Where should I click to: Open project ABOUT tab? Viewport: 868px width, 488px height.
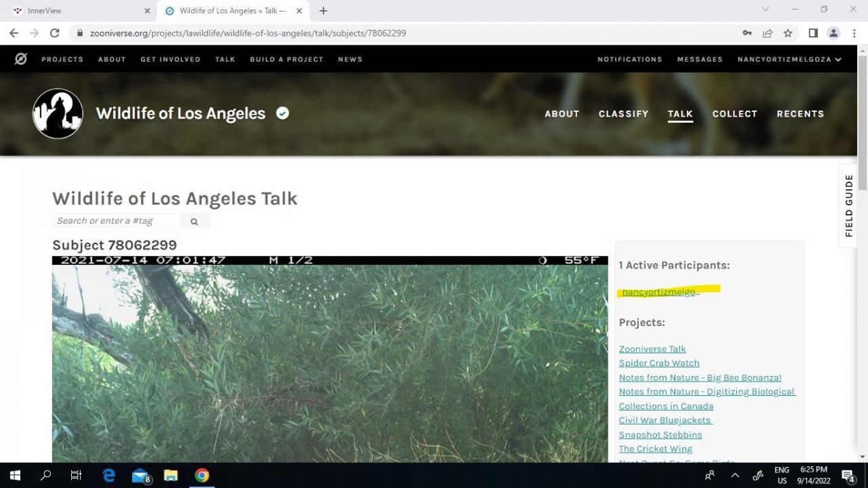pos(562,114)
